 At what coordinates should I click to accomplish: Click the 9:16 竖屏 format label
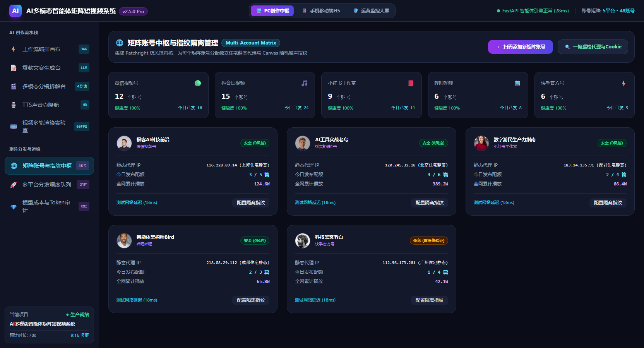(x=80, y=335)
